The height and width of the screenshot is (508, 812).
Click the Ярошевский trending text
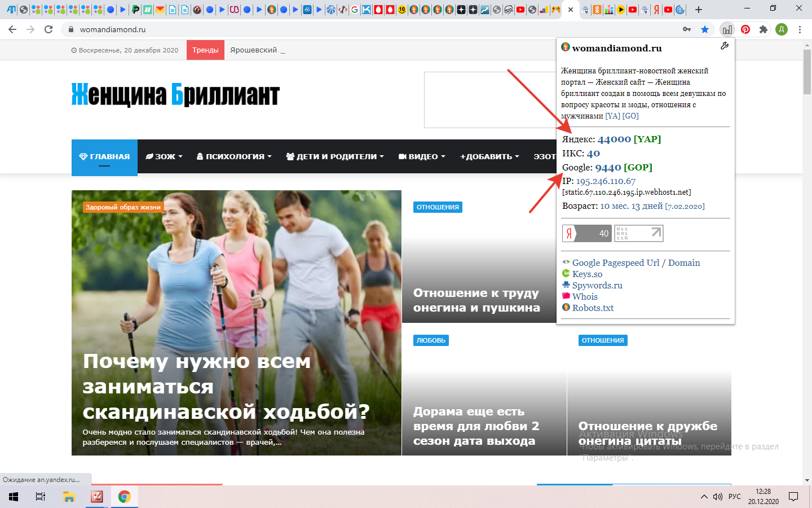click(254, 50)
